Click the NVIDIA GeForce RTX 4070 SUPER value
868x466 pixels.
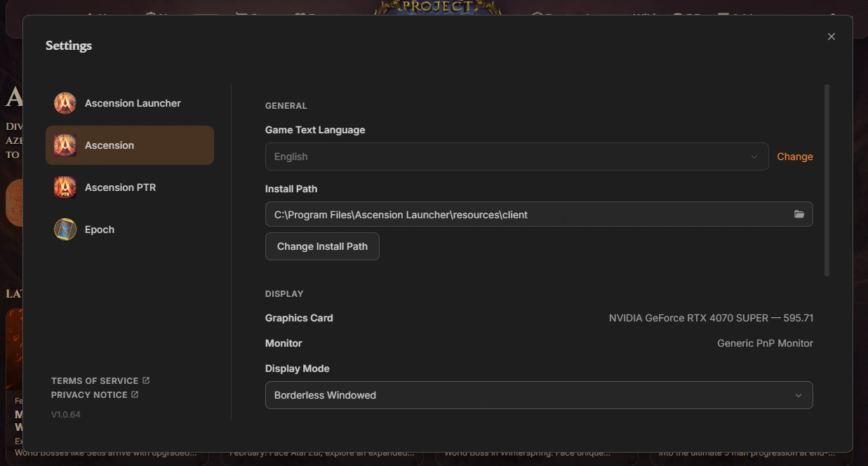(711, 318)
